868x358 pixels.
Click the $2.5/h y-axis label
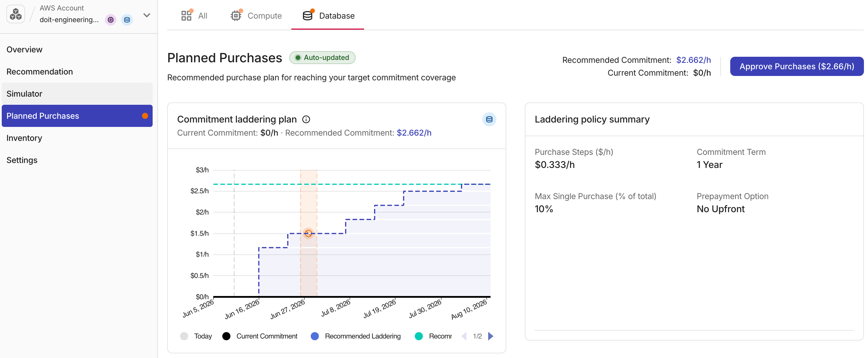[200, 191]
